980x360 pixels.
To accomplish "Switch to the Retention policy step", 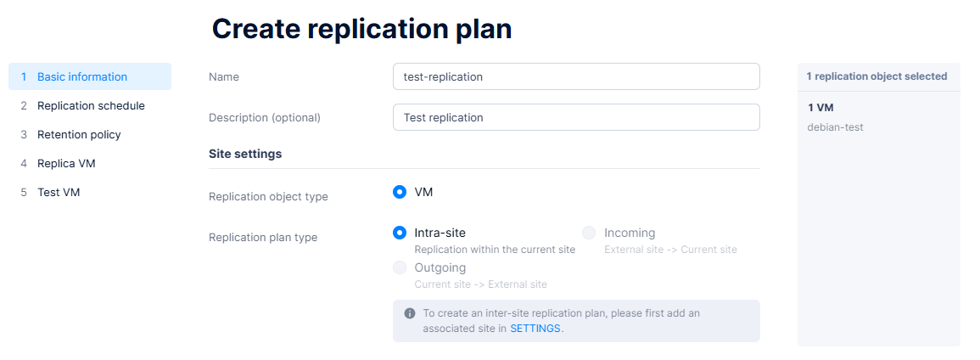I will pos(79,135).
